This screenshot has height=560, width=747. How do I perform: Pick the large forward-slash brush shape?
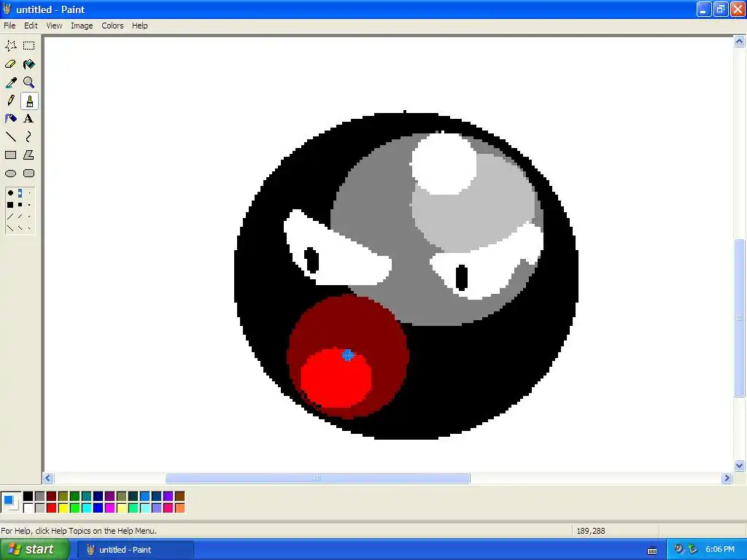[10, 217]
